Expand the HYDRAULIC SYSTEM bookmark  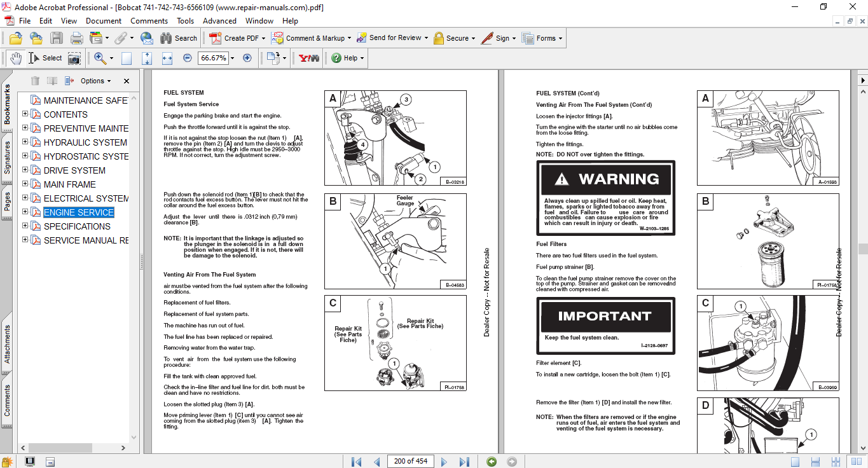pyautogui.click(x=25, y=142)
